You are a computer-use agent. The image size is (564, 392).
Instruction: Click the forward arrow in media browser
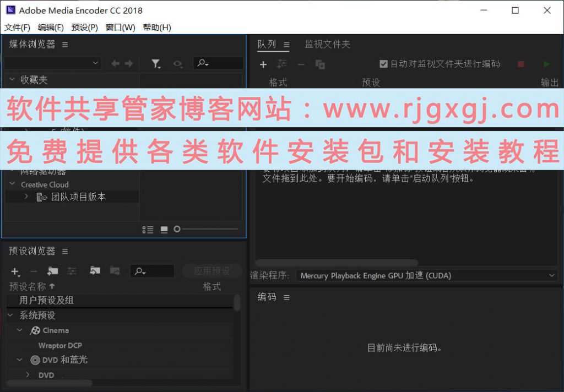point(129,64)
